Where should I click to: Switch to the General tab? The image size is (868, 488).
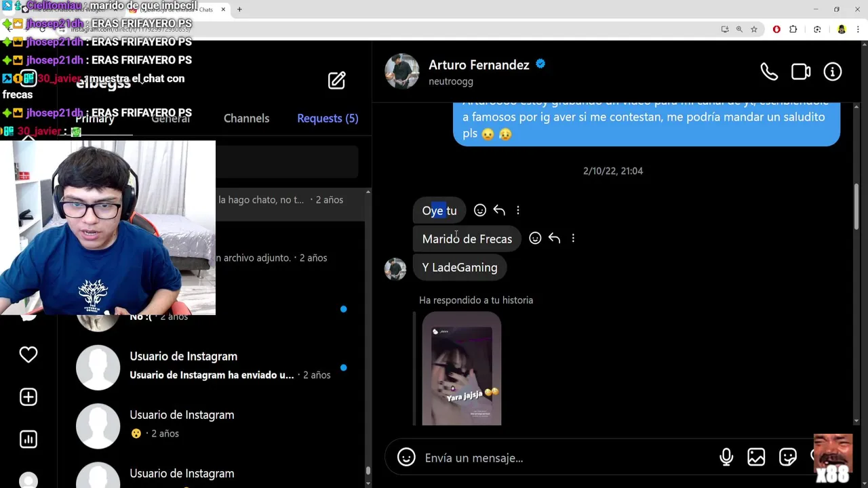pos(170,118)
